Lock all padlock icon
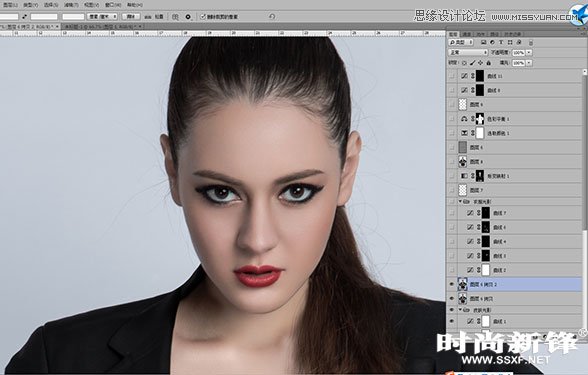Image resolution: width=588 pixels, height=375 pixels. click(489, 63)
